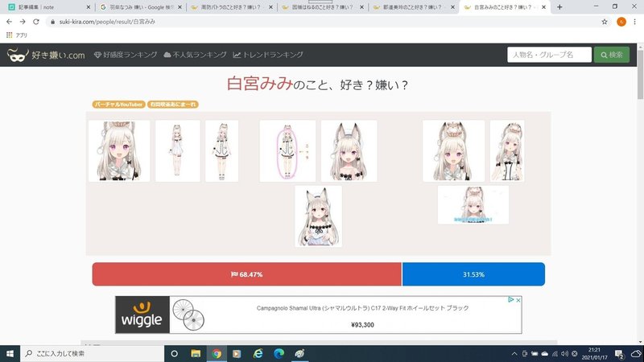Click the red 68.47% like bar
The height and width of the screenshot is (362, 644).
pyautogui.click(x=247, y=274)
